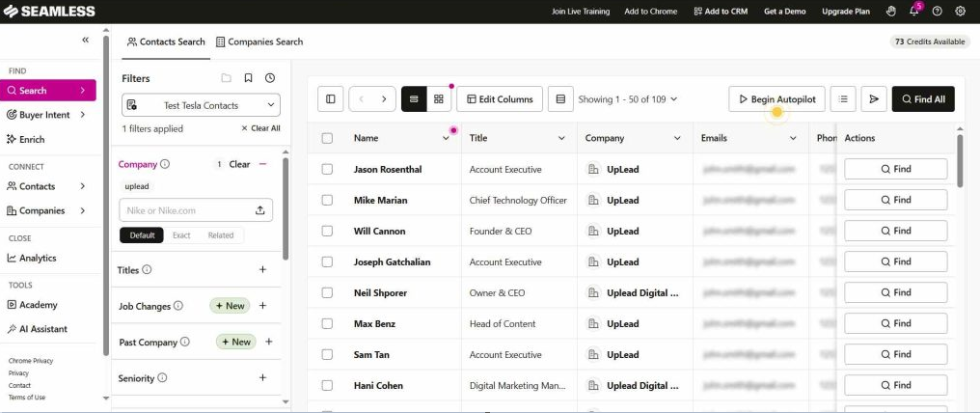This screenshot has height=413, width=980.
Task: Click the row density icon beside Edit Columns
Action: [x=560, y=98]
